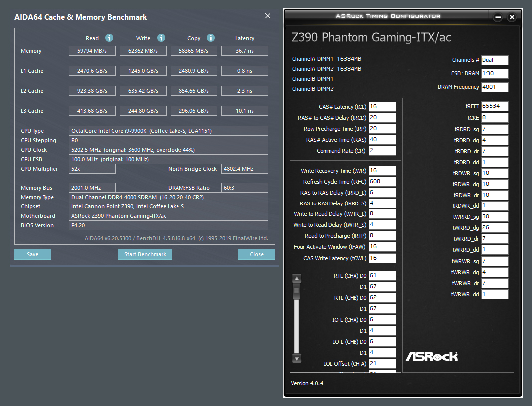Click the scroll up arrow in RTL list

coord(297,279)
